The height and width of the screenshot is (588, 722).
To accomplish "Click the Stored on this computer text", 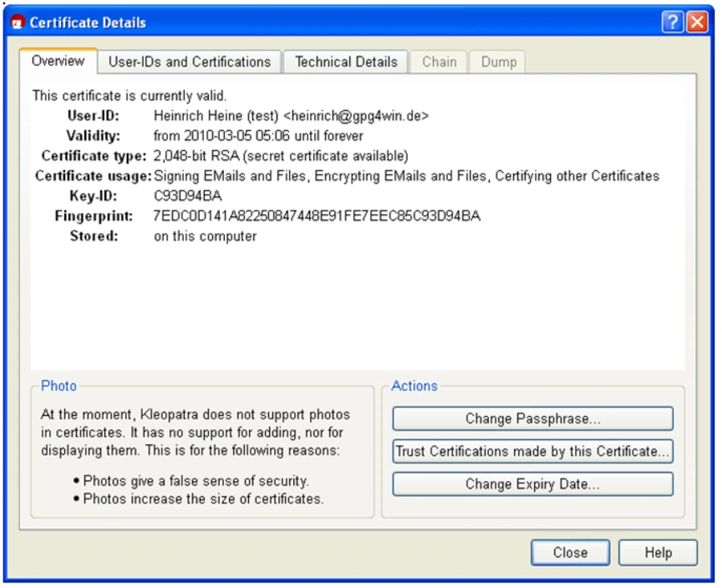I will (x=204, y=235).
